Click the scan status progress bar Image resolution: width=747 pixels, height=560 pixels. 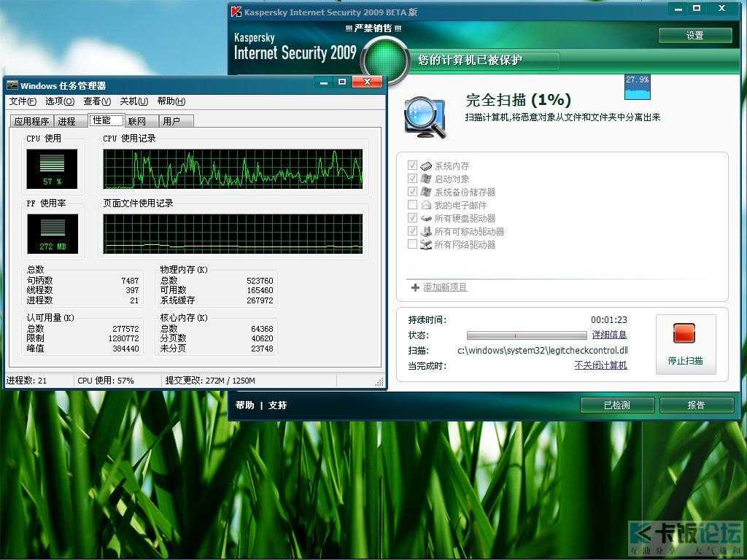pos(527,335)
